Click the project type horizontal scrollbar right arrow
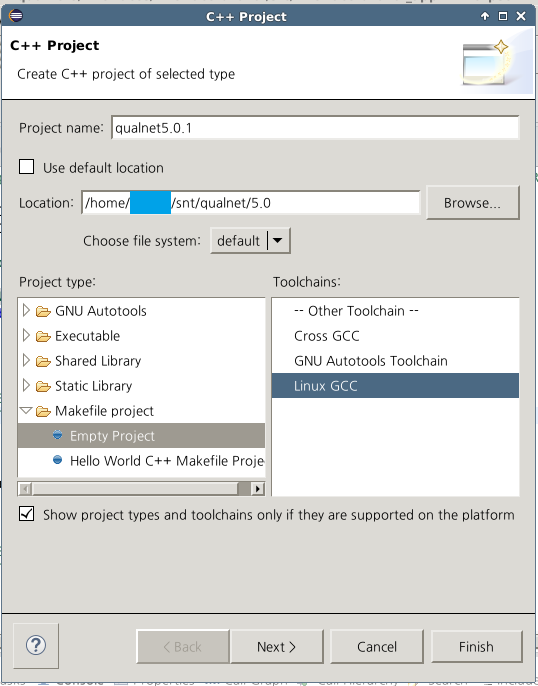Screen dimensions: 538x686 pyautogui.click(x=258, y=488)
